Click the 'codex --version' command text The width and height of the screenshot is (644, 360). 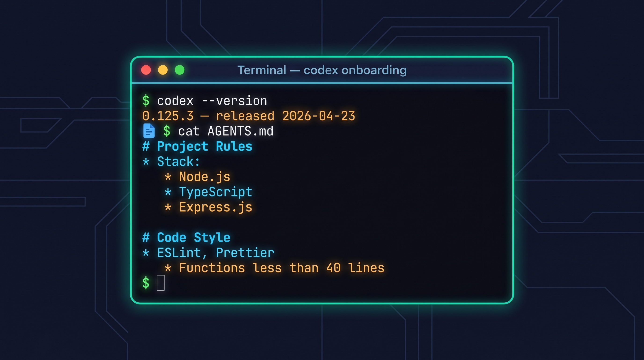click(212, 101)
